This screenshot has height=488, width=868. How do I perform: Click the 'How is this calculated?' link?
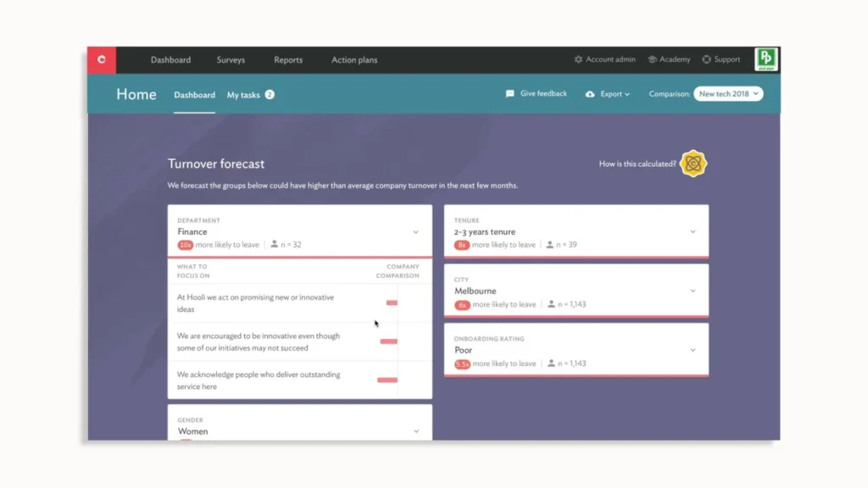[x=637, y=163]
